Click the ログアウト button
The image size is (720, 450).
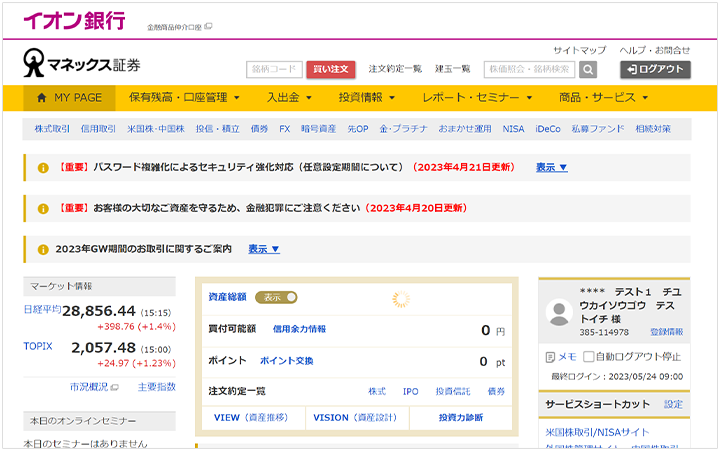(655, 69)
